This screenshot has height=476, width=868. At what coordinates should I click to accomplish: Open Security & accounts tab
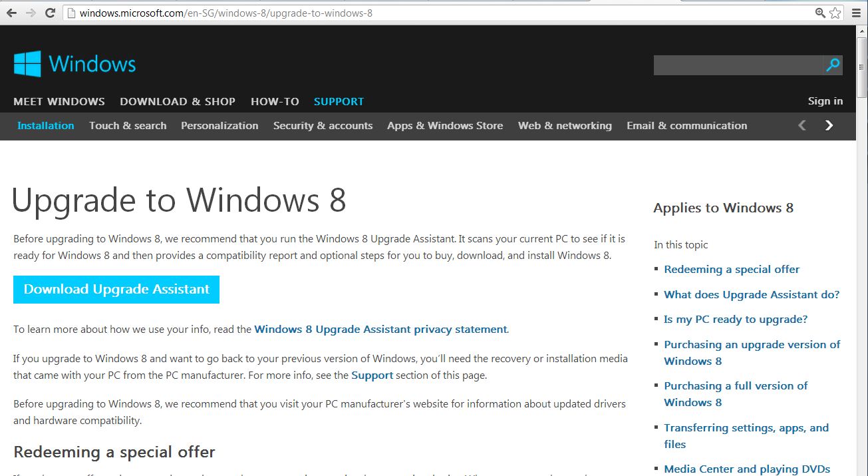click(323, 125)
